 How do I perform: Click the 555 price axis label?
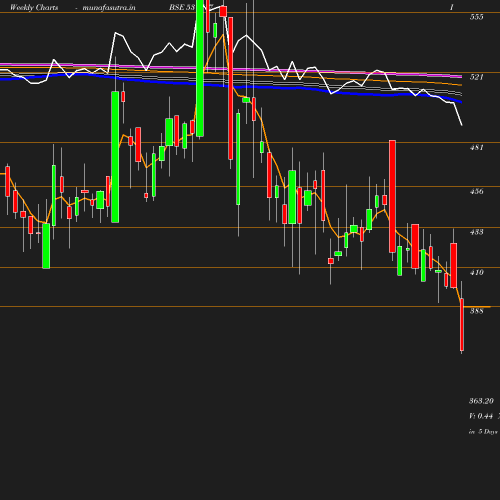(x=476, y=17)
